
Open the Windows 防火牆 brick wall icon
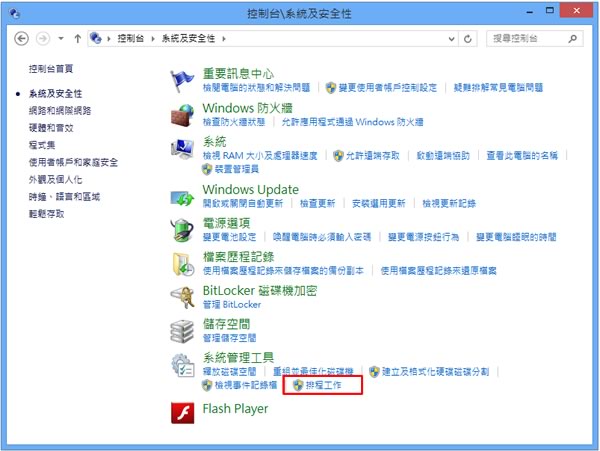click(182, 115)
